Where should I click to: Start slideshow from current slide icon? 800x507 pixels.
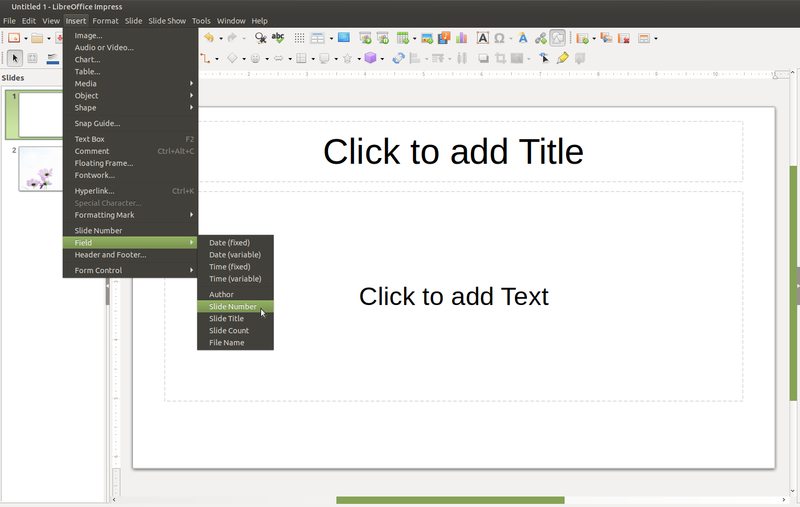[x=383, y=38]
